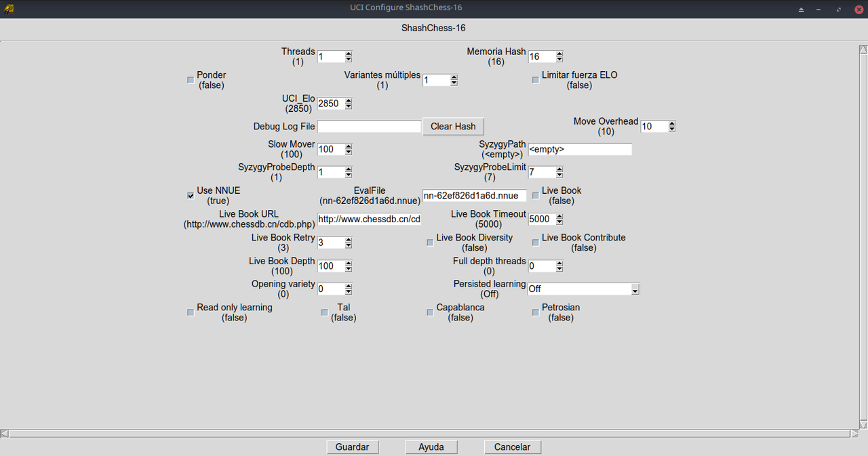Screen dimensions: 868x456
Task: Click the Clear Hash button
Action: click(454, 126)
